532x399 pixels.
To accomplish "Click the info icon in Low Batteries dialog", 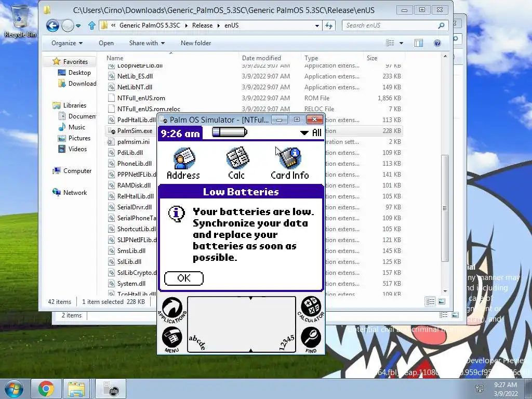I will tap(177, 214).
